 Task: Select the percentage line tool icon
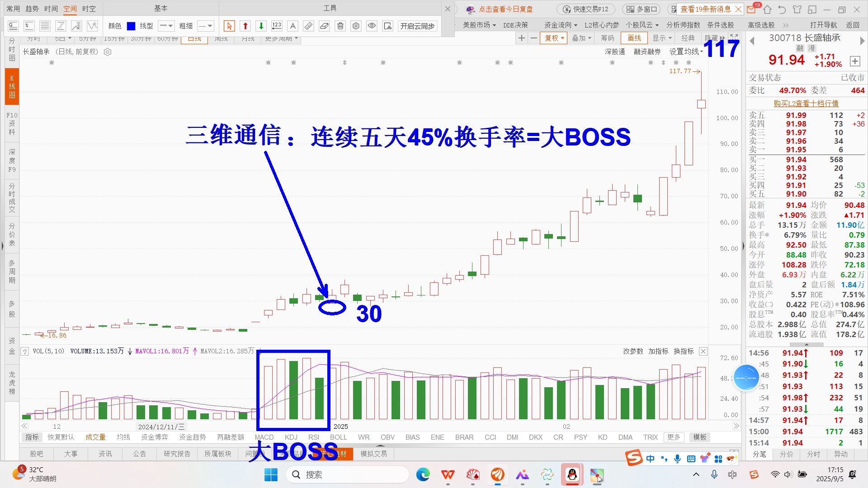point(29,26)
